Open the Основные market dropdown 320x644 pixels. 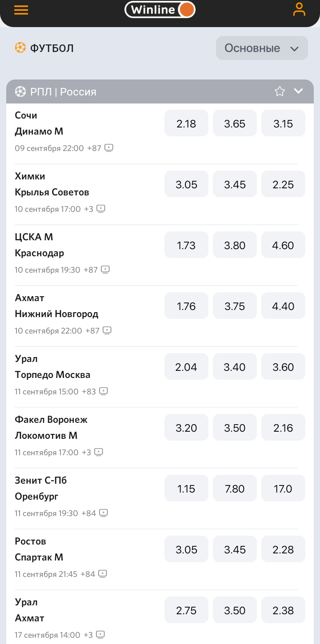tap(262, 48)
